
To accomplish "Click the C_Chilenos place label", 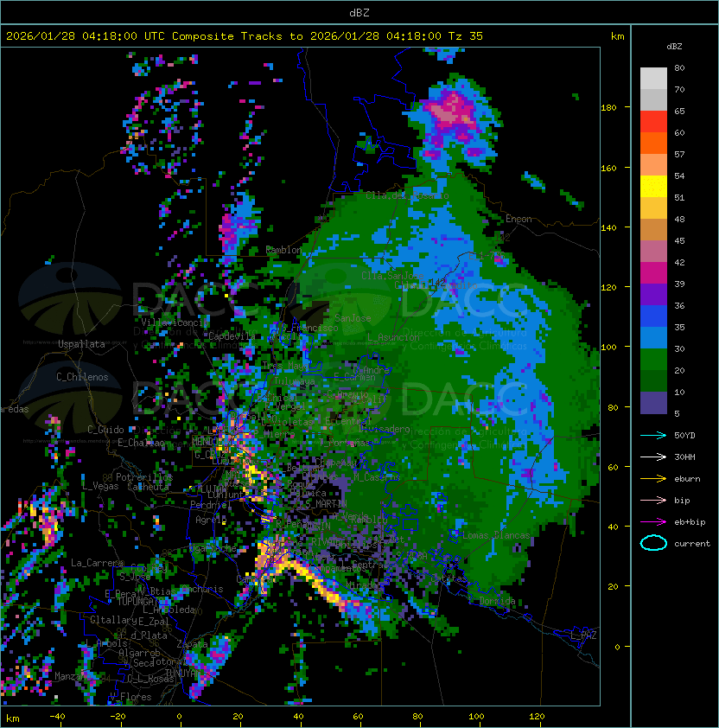I will tap(82, 377).
